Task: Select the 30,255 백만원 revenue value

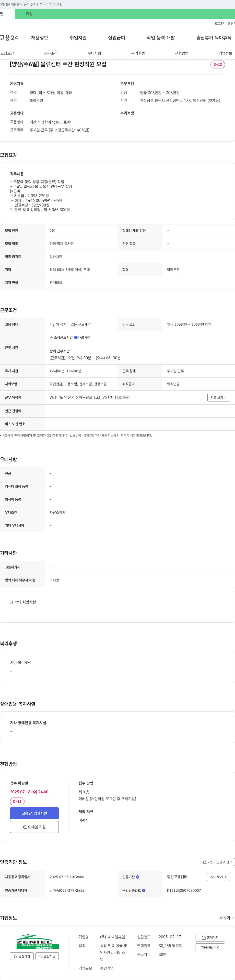Action: [170, 945]
